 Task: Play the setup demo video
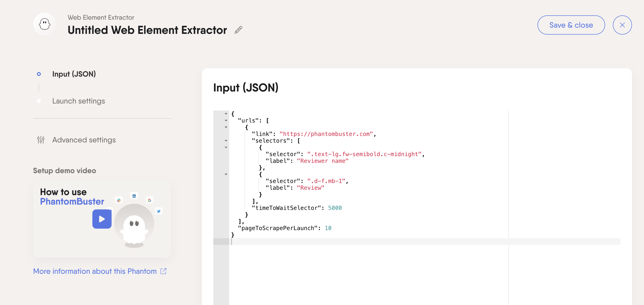(102, 219)
